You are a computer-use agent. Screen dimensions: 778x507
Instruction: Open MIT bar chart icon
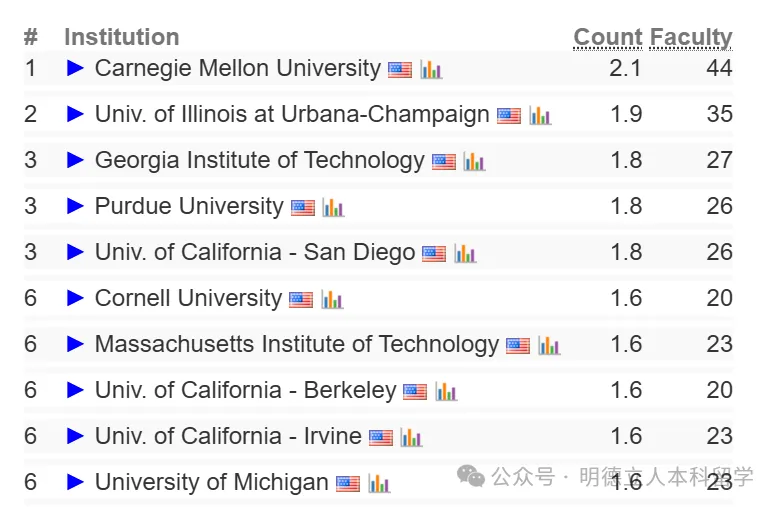pyautogui.click(x=549, y=346)
